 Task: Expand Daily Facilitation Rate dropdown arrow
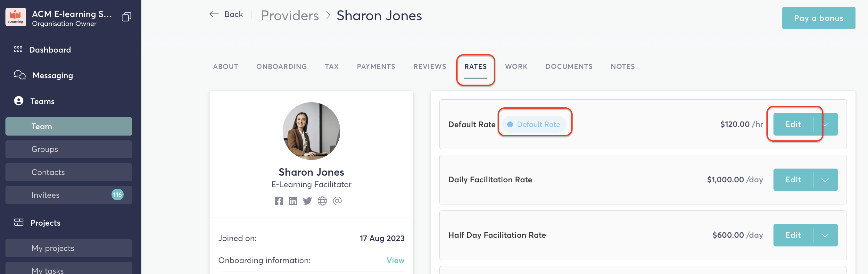[x=825, y=180]
